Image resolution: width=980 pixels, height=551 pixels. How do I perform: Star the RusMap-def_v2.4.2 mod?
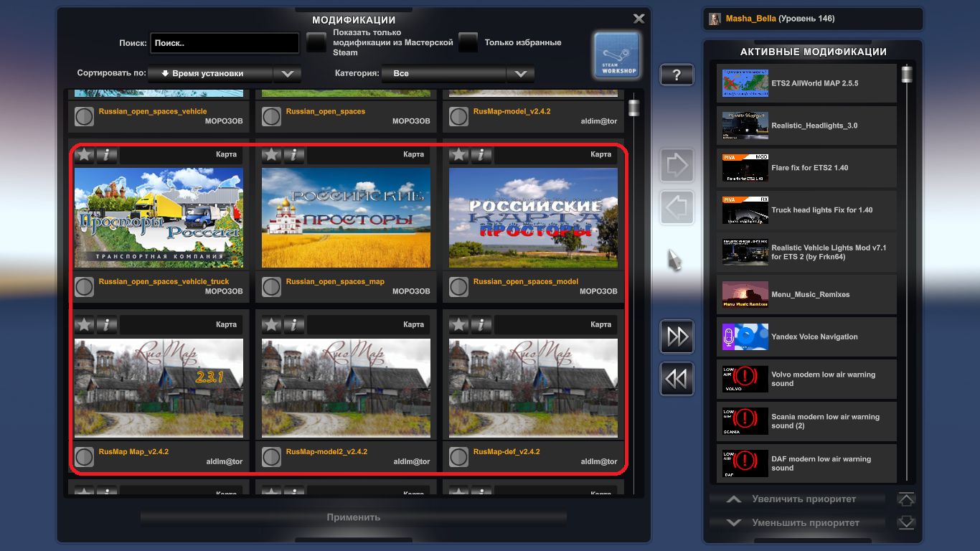tap(459, 325)
